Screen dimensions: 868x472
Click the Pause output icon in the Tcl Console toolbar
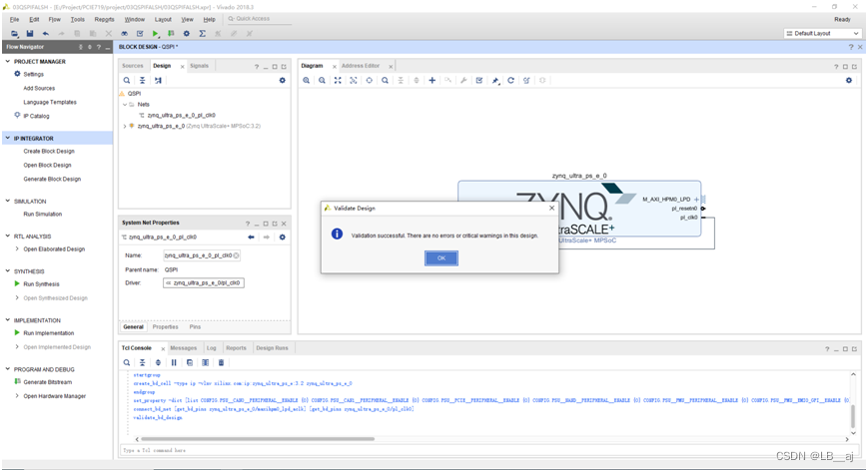coord(174,362)
